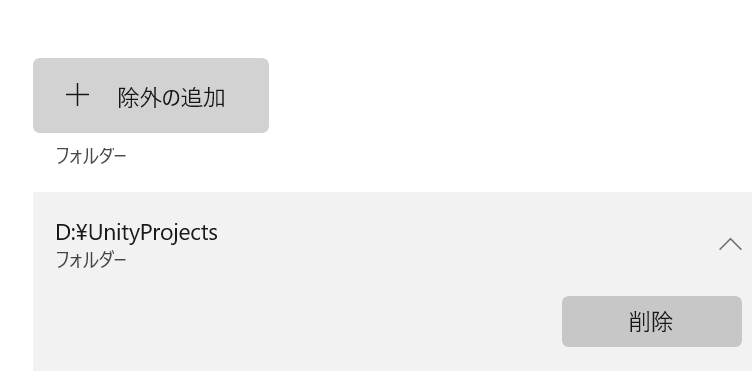Click the 削除 button

coord(652,321)
